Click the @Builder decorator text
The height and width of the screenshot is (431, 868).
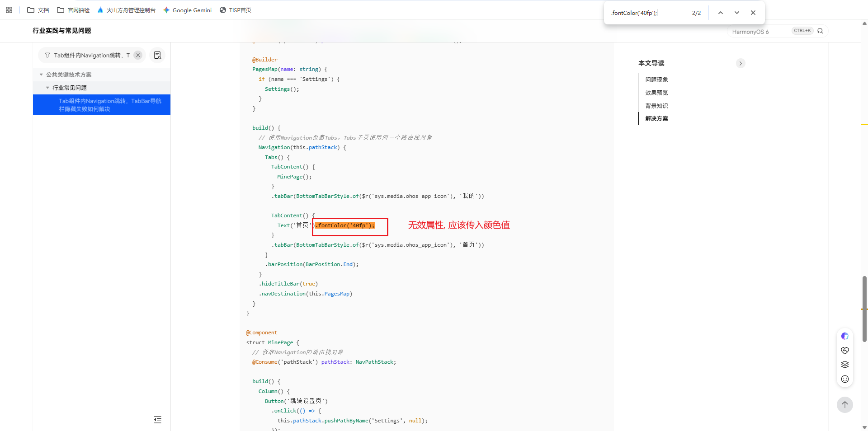tap(265, 60)
